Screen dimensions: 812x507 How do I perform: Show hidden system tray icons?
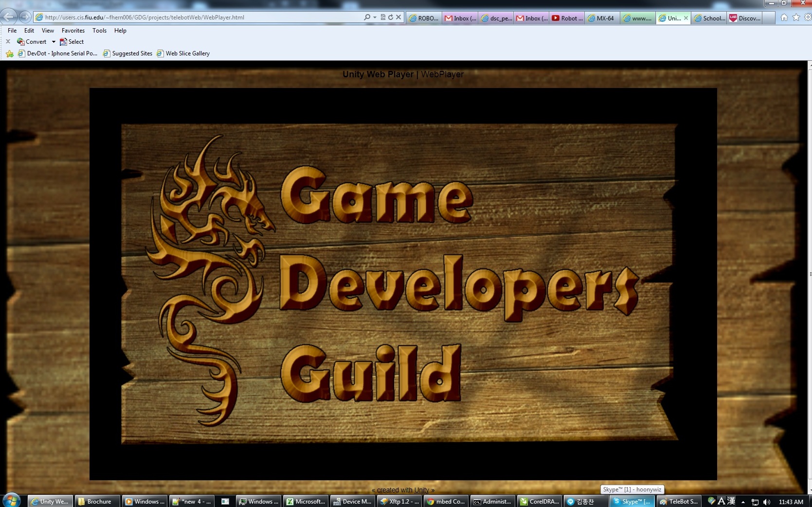coord(743,502)
